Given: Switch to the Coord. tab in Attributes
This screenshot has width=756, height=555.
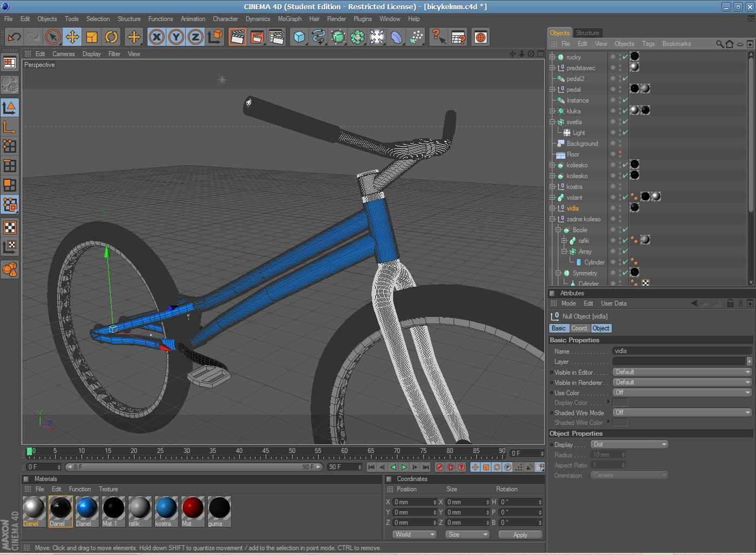Looking at the screenshot, I should click(579, 328).
